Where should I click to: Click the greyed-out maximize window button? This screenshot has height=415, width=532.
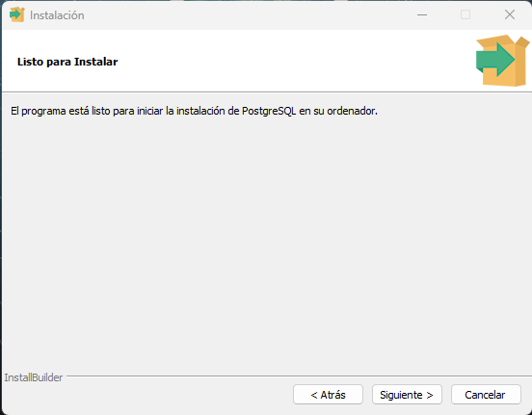(x=465, y=14)
